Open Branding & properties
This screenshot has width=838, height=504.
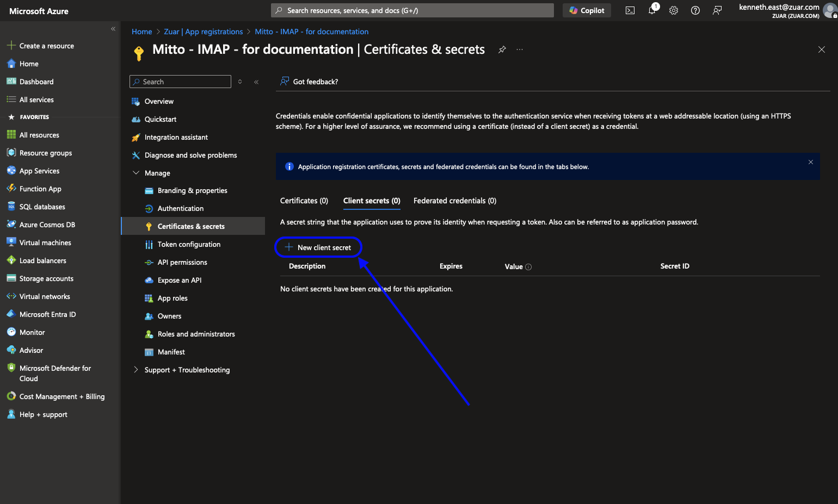[186, 190]
